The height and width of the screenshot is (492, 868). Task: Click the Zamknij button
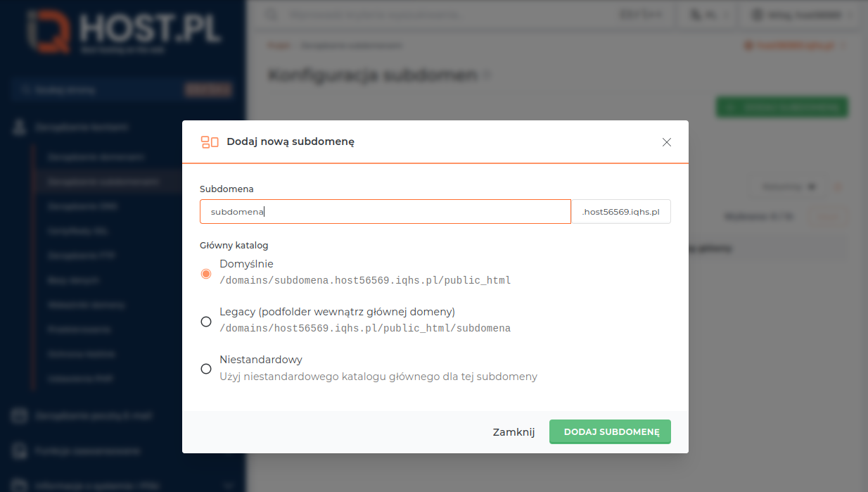tap(513, 431)
